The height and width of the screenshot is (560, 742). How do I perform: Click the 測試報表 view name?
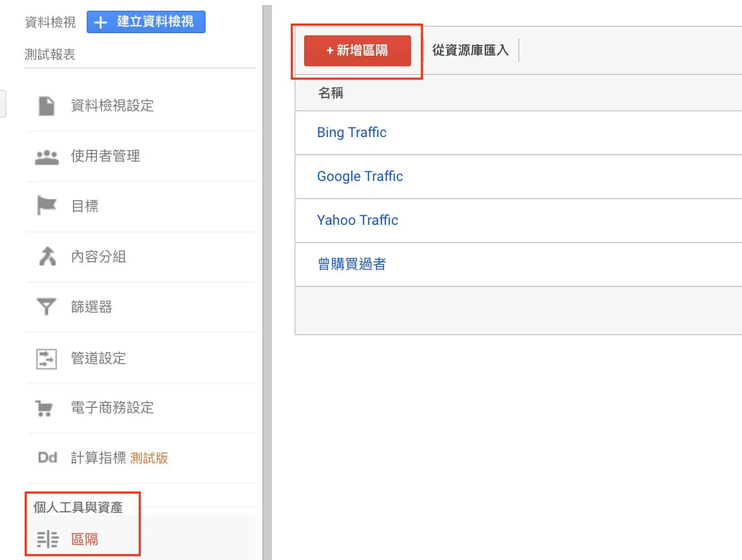tap(50, 54)
